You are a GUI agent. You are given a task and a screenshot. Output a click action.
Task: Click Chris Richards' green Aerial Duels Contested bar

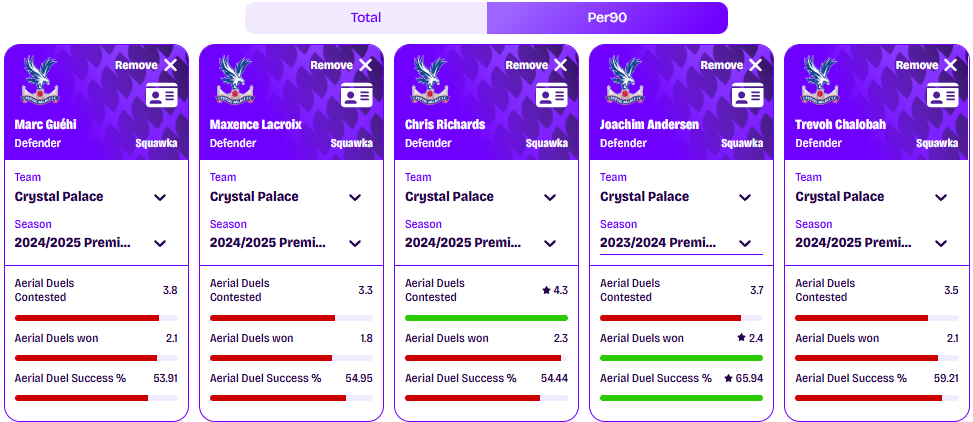pos(486,318)
